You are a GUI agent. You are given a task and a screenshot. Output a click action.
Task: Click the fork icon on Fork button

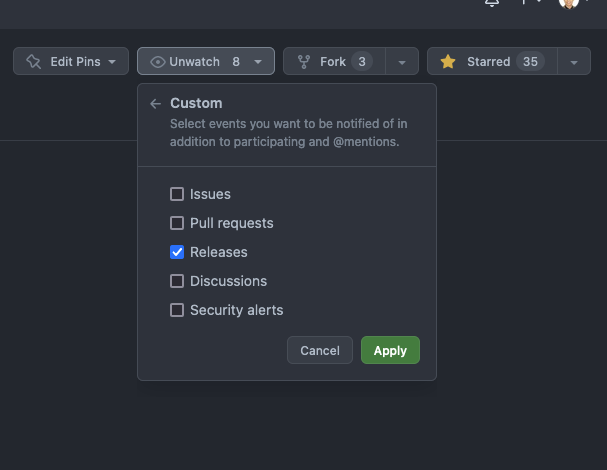coord(304,62)
